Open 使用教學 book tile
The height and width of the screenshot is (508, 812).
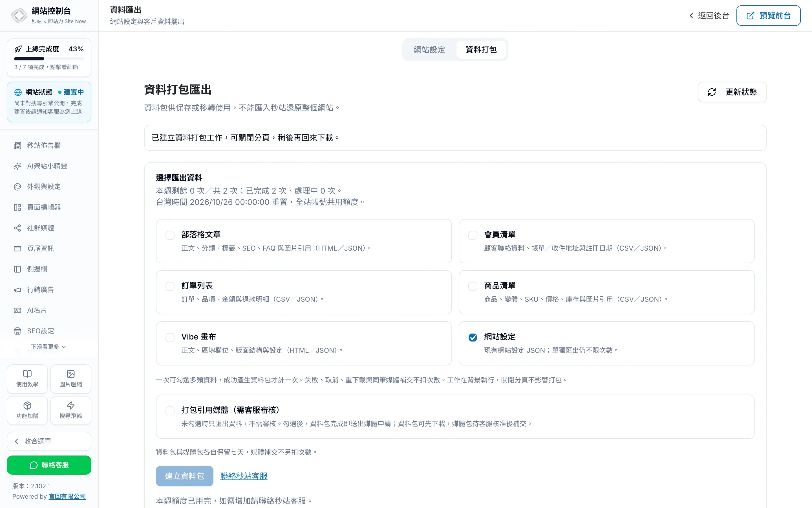click(x=27, y=379)
